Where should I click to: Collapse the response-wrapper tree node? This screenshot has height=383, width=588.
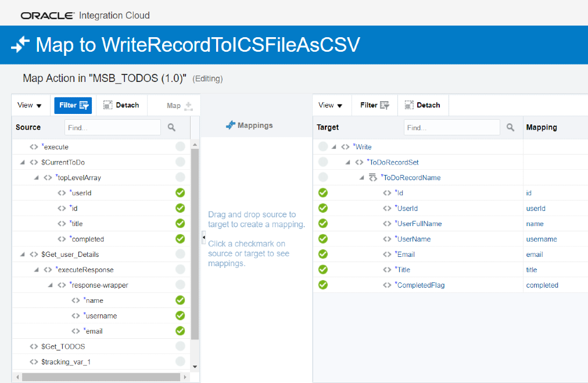tap(51, 284)
